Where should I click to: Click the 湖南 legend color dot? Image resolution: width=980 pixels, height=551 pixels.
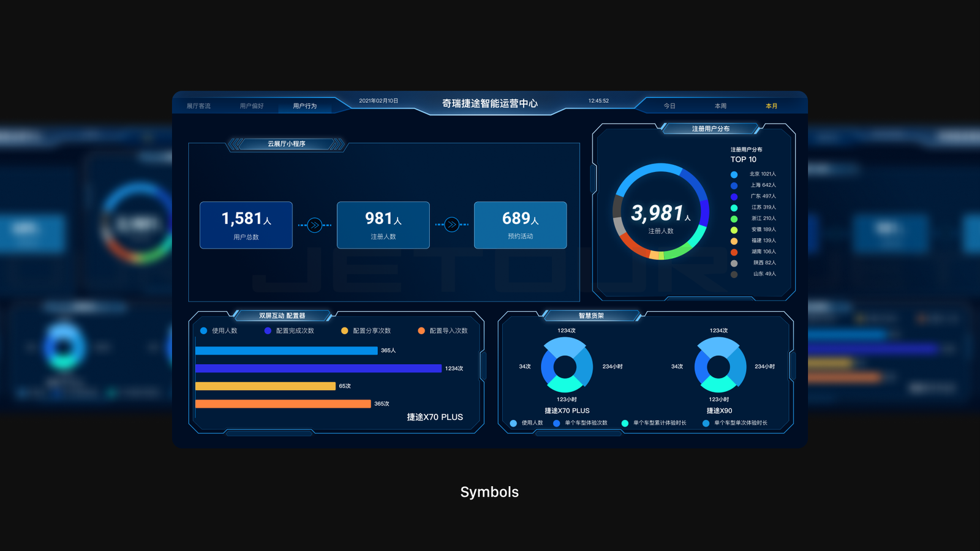tap(734, 252)
